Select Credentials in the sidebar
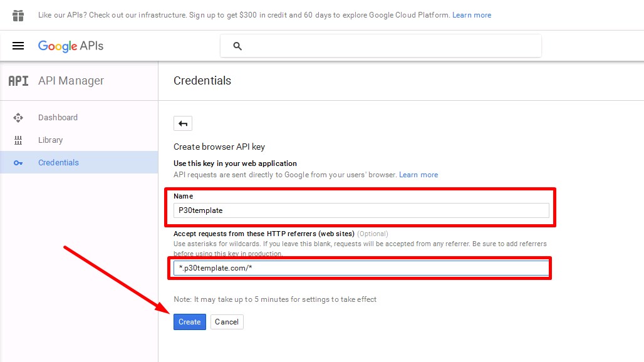This screenshot has width=644, height=362. [79, 163]
